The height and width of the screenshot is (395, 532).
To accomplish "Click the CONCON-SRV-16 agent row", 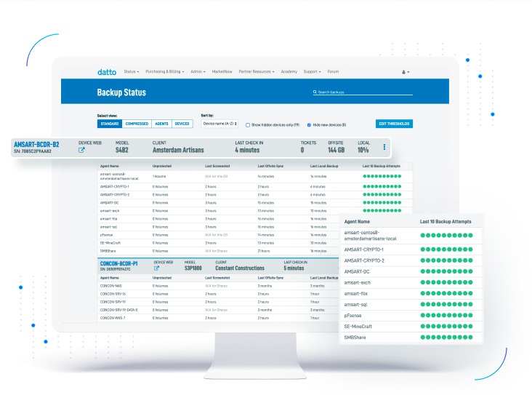I will click(218, 294).
